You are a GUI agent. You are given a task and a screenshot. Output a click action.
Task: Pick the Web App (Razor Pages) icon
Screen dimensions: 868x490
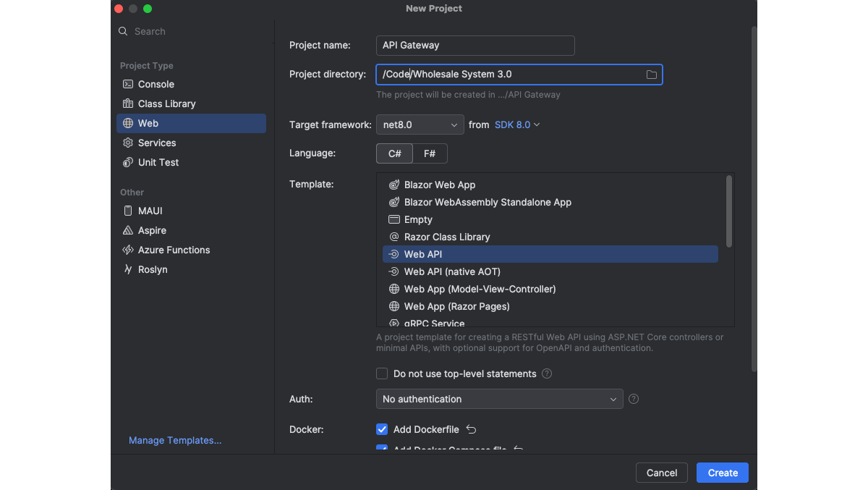click(394, 306)
